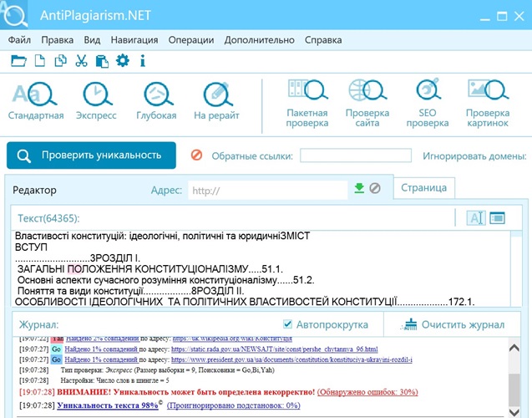Create a new document with blank page icon
Viewport: 532px width, 418px height.
click(x=40, y=61)
